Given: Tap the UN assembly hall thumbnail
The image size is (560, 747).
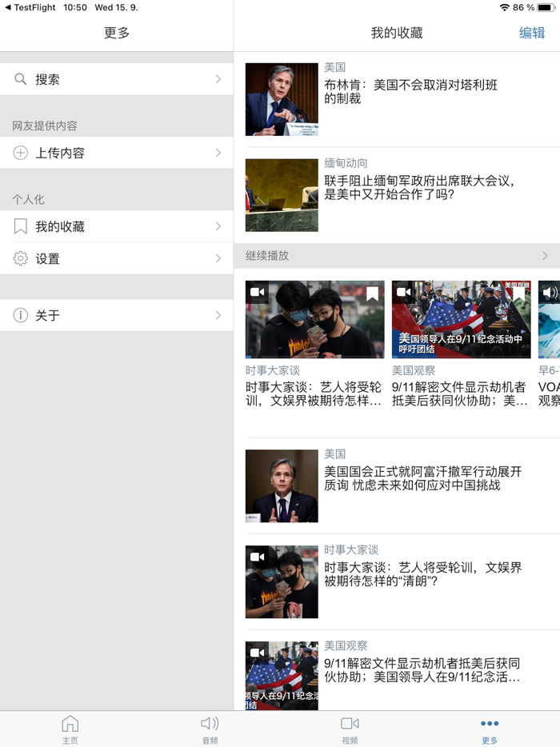Looking at the screenshot, I should point(282,195).
